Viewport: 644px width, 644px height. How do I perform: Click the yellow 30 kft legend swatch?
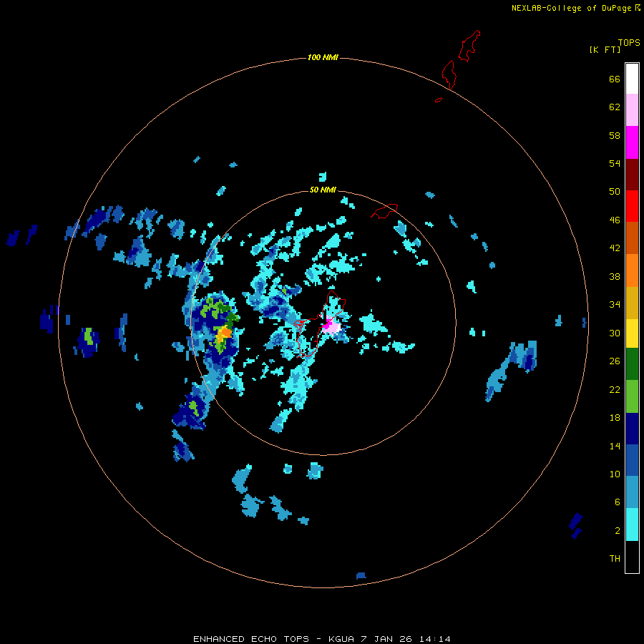tap(632, 333)
